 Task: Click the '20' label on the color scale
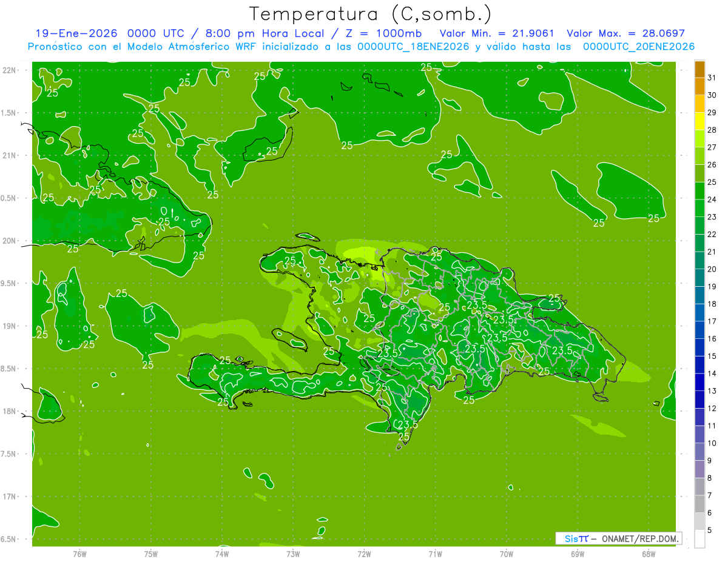pos(712,269)
